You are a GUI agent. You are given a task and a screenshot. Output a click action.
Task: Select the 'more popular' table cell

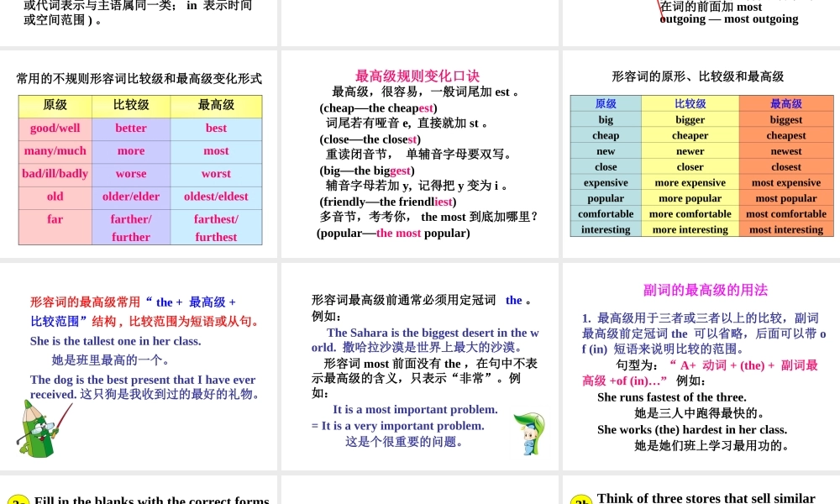click(x=690, y=197)
